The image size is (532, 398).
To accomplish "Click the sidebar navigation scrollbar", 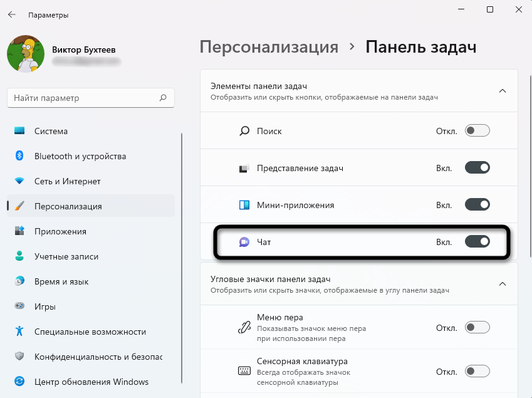I will tap(182, 258).
